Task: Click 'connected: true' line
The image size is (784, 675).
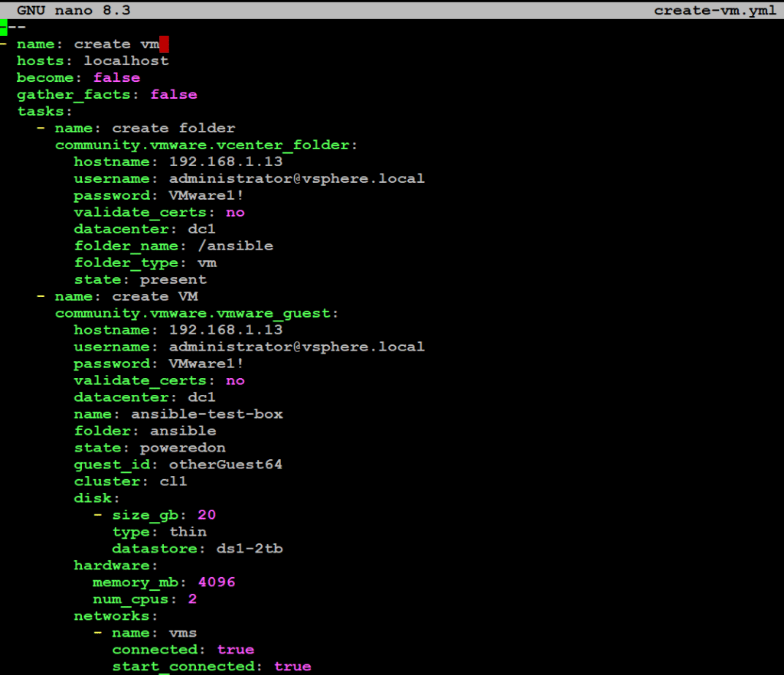Action: tap(183, 650)
